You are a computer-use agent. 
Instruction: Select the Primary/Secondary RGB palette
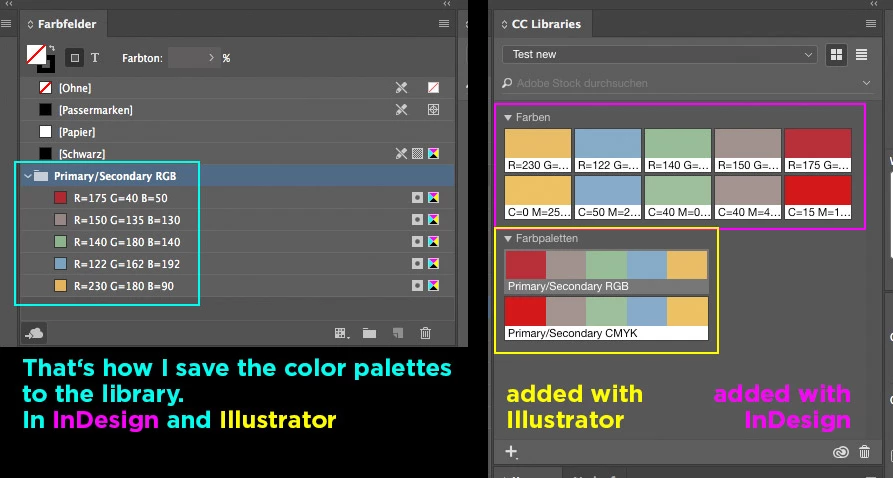607,272
